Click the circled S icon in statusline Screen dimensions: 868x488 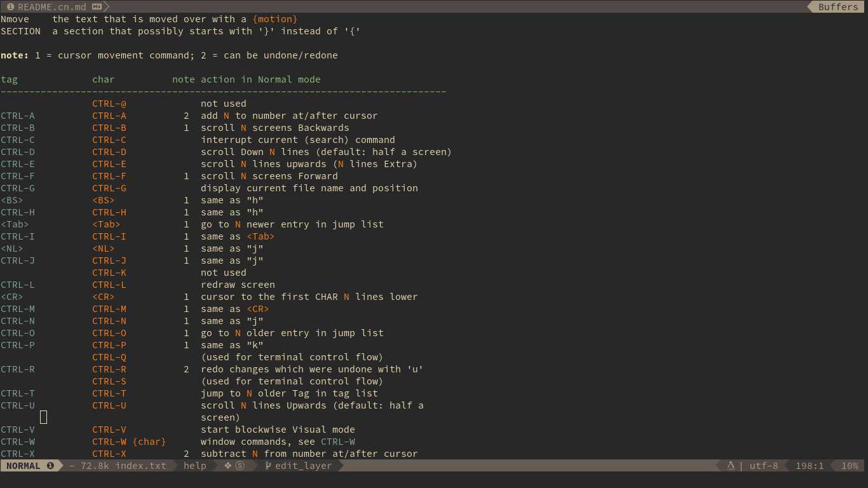240,466
